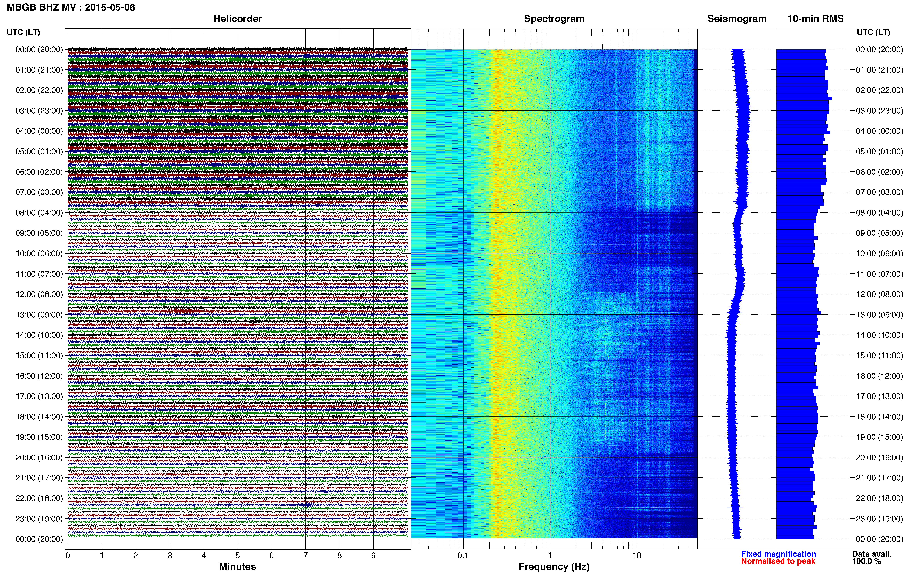Click the 'Data avail.' label
The height and width of the screenshot is (578, 924).
tap(872, 554)
